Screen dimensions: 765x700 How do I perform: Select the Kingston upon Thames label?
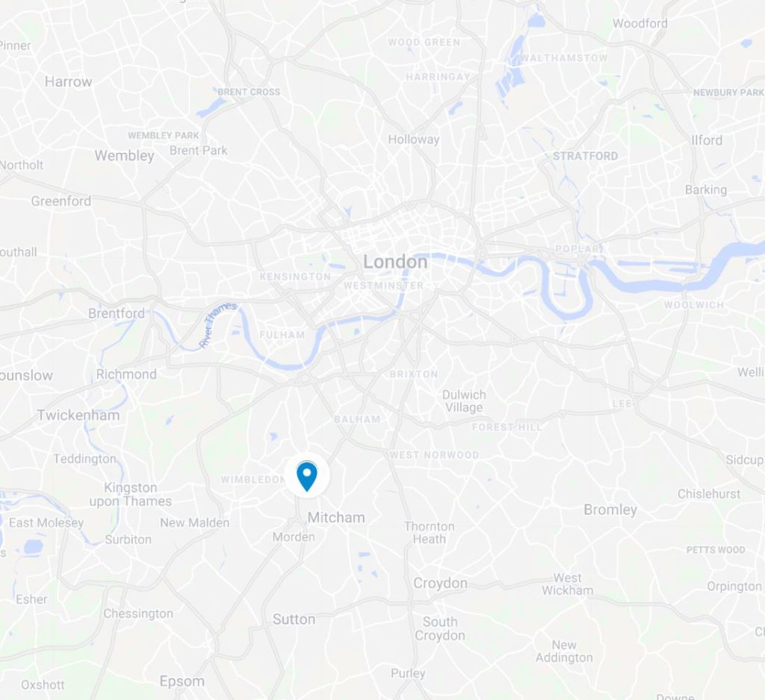click(131, 494)
